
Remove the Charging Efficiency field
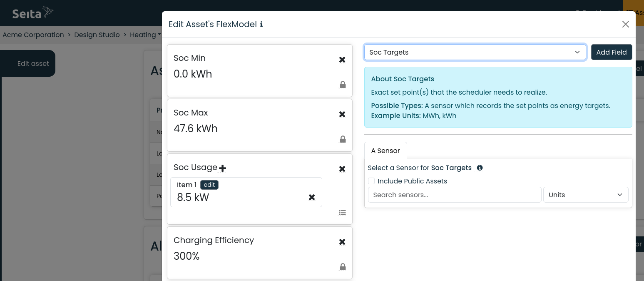(x=342, y=242)
